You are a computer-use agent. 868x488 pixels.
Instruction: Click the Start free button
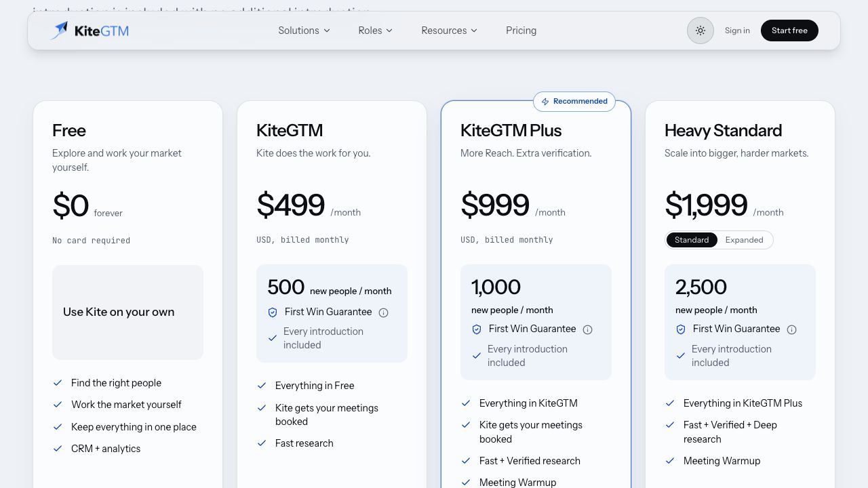tap(789, 30)
